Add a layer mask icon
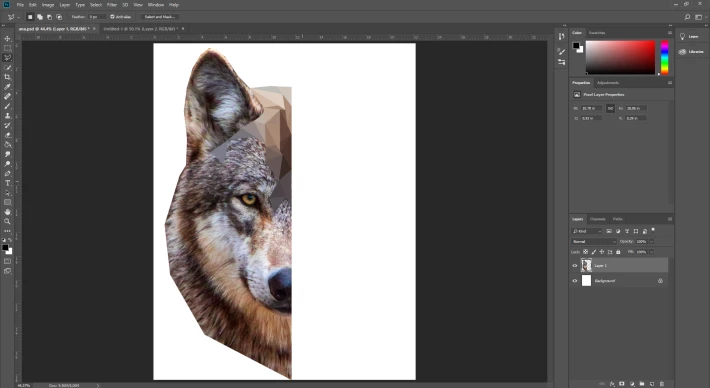 coord(622,384)
